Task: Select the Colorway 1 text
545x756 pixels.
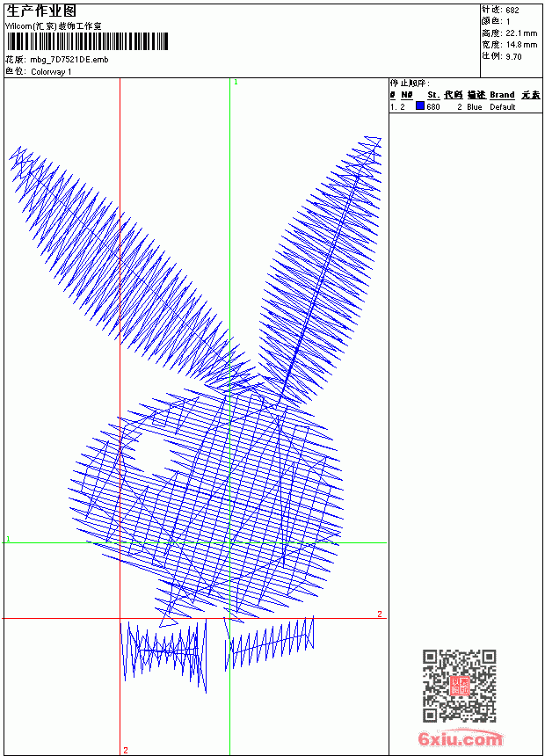Action: [51, 72]
